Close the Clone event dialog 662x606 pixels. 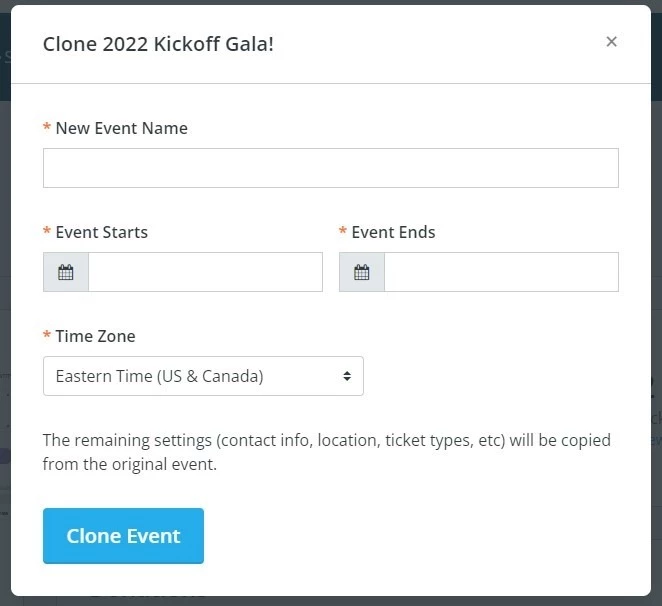coord(611,42)
